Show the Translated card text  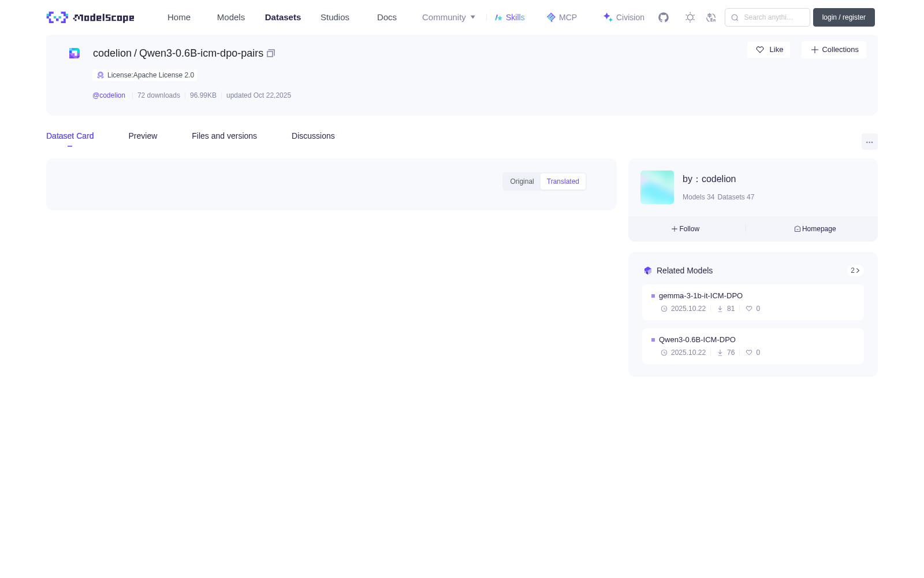tap(563, 181)
